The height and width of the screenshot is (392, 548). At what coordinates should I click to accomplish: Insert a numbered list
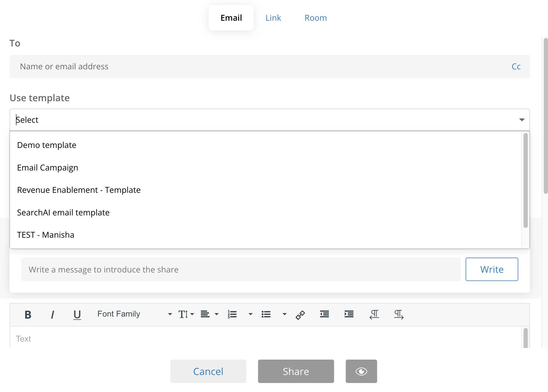(x=232, y=314)
